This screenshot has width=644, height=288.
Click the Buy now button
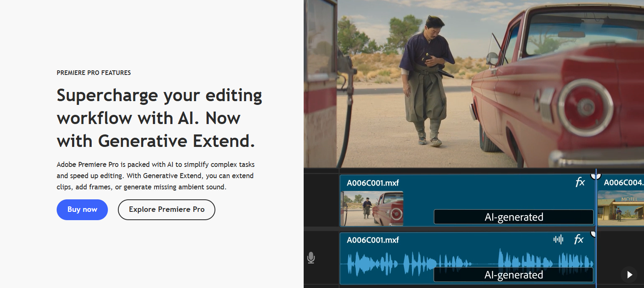(82, 209)
